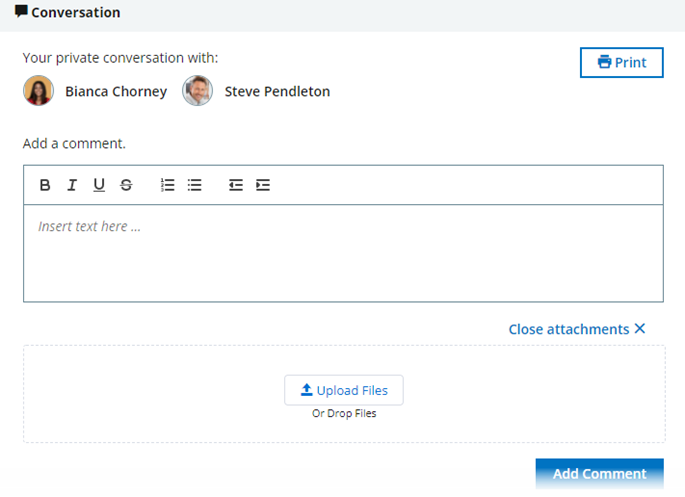Select the Bianca Chorney name label
The height and width of the screenshot is (497, 685).
116,92
